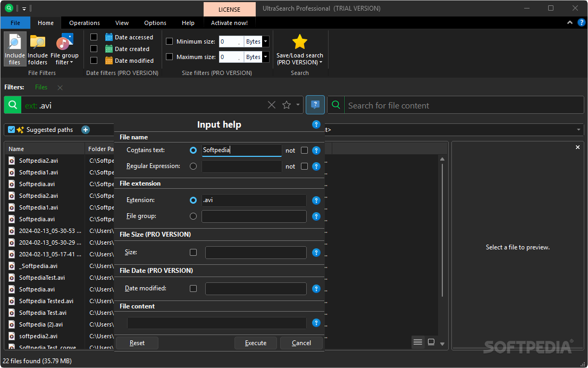This screenshot has width=588, height=368.
Task: Click the Reset button
Action: 137,343
